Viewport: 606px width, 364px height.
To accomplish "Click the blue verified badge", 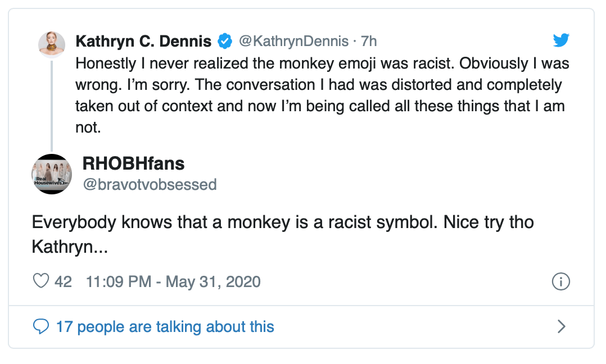I will click(225, 41).
